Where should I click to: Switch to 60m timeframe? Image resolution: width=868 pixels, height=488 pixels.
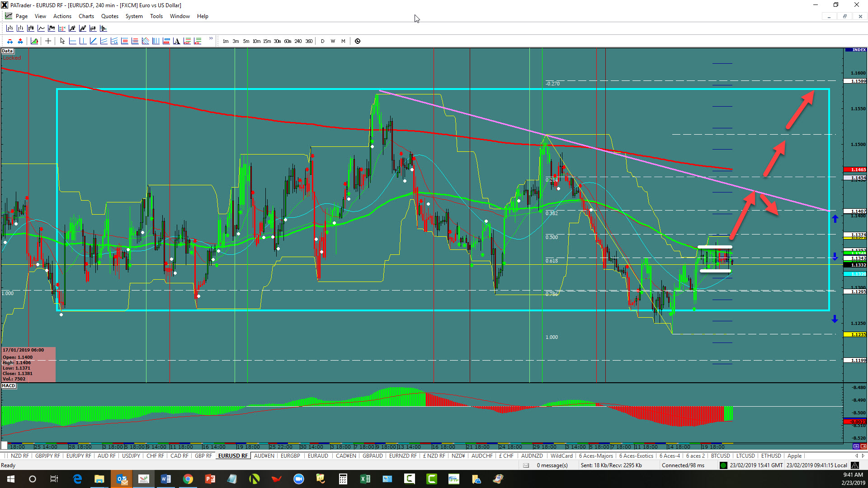tap(288, 41)
